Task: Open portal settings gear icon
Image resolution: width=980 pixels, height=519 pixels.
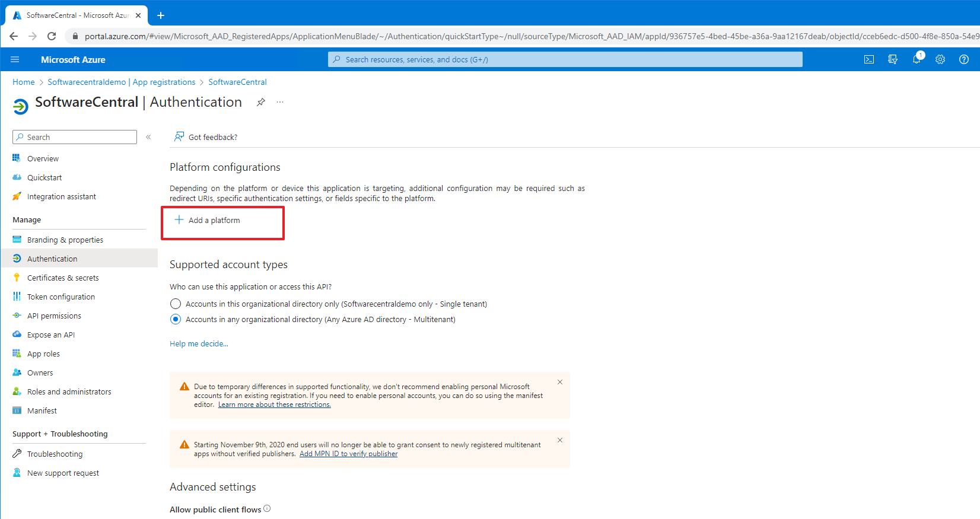Action: pyautogui.click(x=940, y=59)
